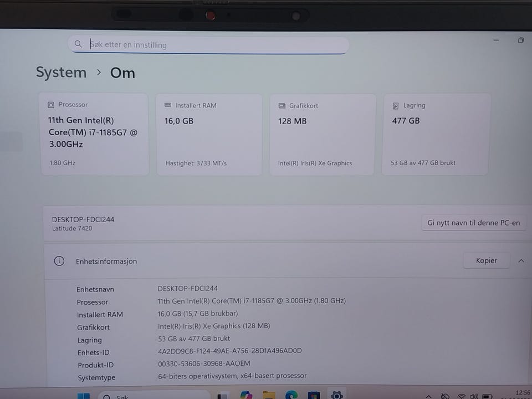Click the RAM memory icon

click(x=167, y=105)
